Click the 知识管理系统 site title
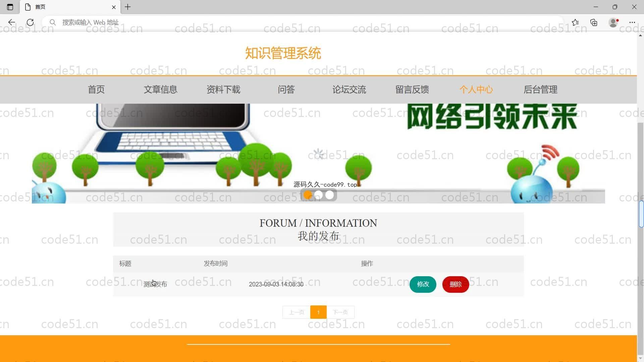The width and height of the screenshot is (644, 362). click(x=283, y=53)
